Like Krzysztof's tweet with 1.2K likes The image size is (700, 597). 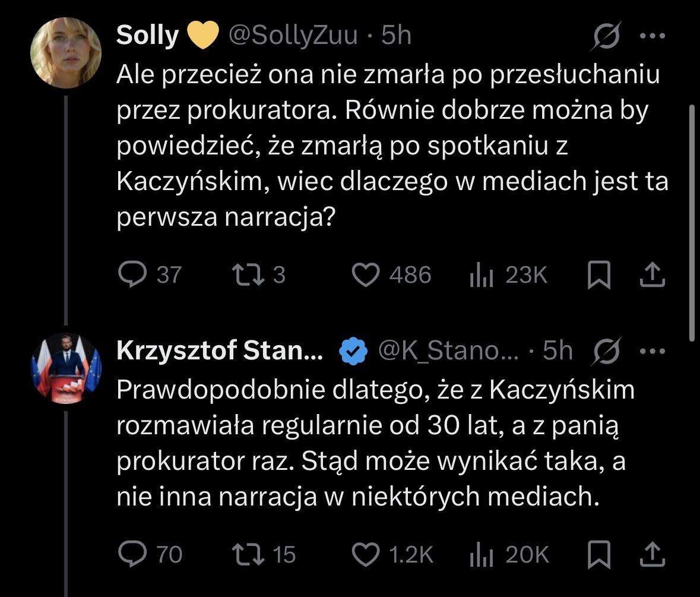(x=366, y=554)
